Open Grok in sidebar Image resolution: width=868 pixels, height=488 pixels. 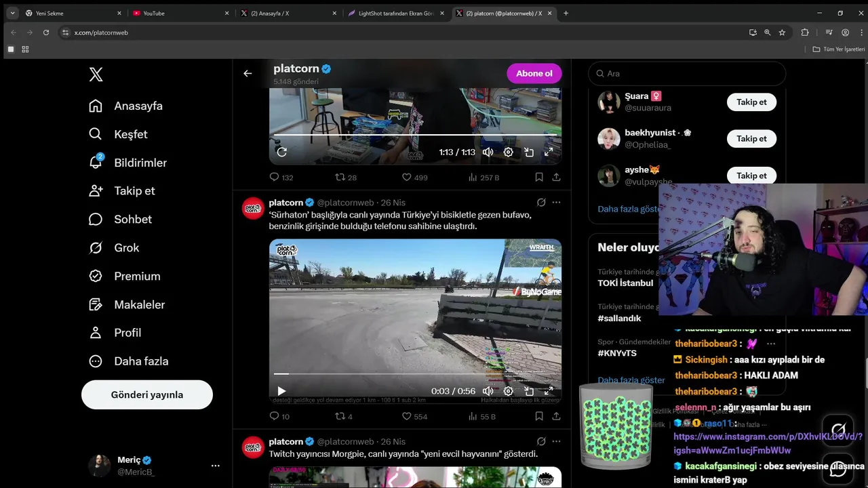[x=114, y=248]
